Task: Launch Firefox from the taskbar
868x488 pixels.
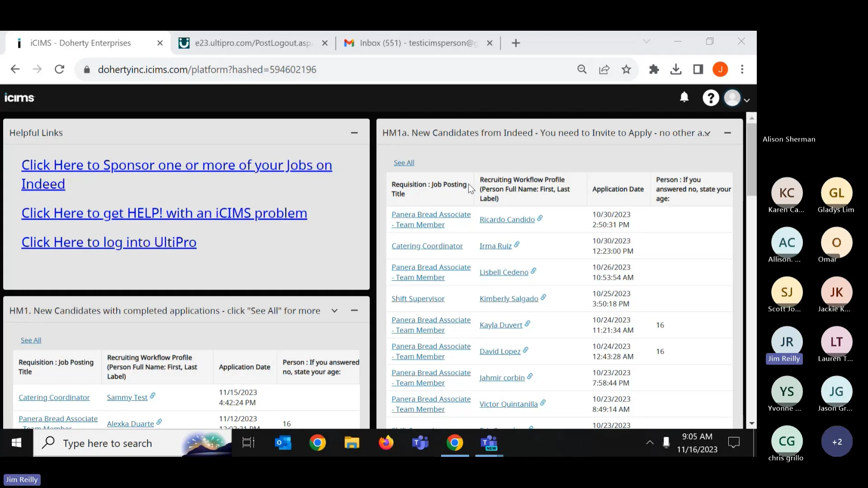Action: (x=386, y=443)
